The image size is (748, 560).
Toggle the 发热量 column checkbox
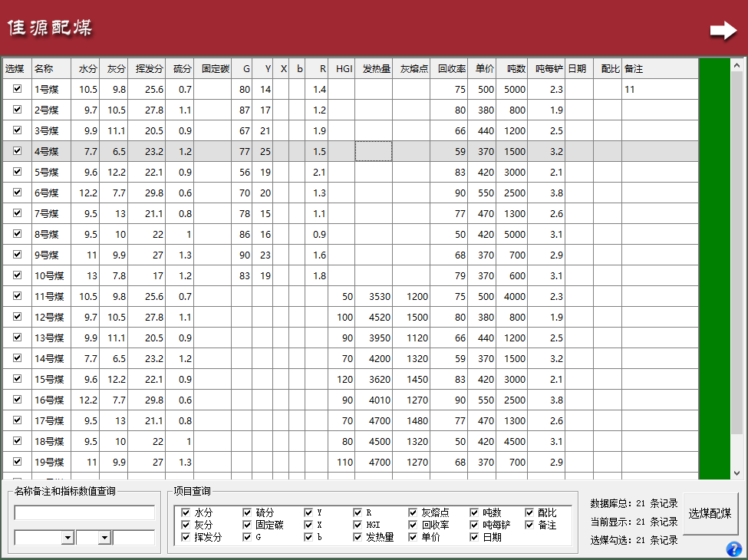tap(358, 538)
